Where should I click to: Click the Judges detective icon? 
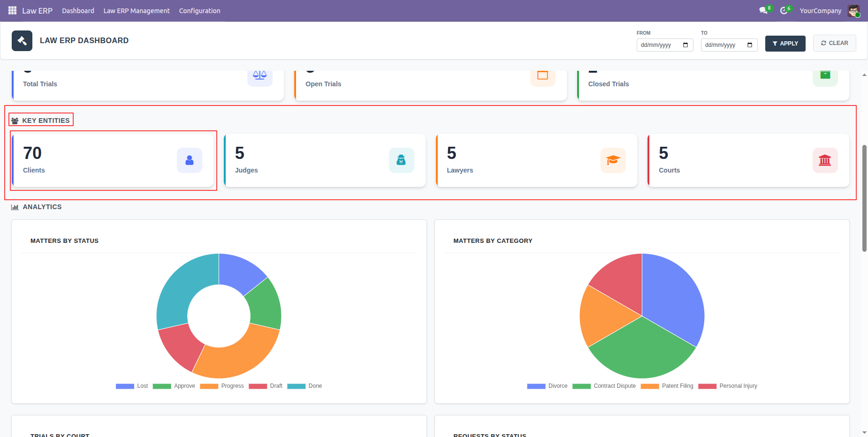tap(401, 160)
